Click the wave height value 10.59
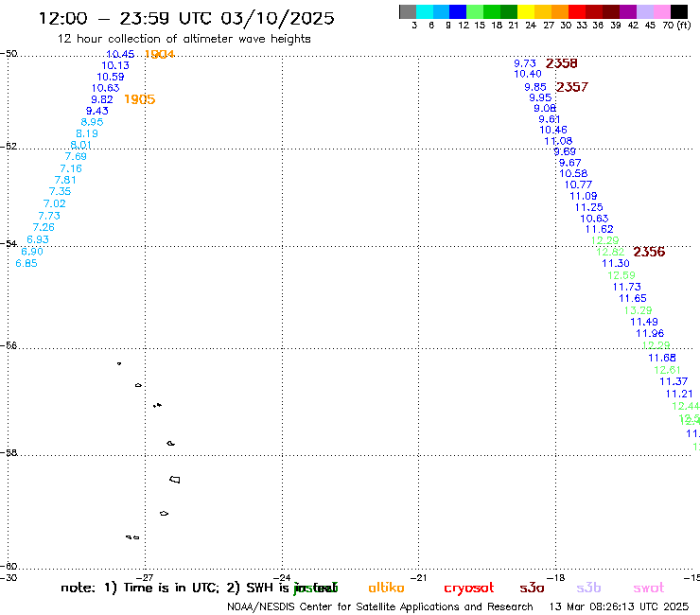700x615 pixels. tap(111, 77)
